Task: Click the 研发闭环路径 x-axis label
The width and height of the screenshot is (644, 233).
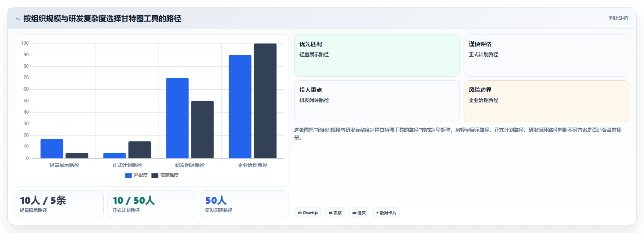Action: point(190,165)
